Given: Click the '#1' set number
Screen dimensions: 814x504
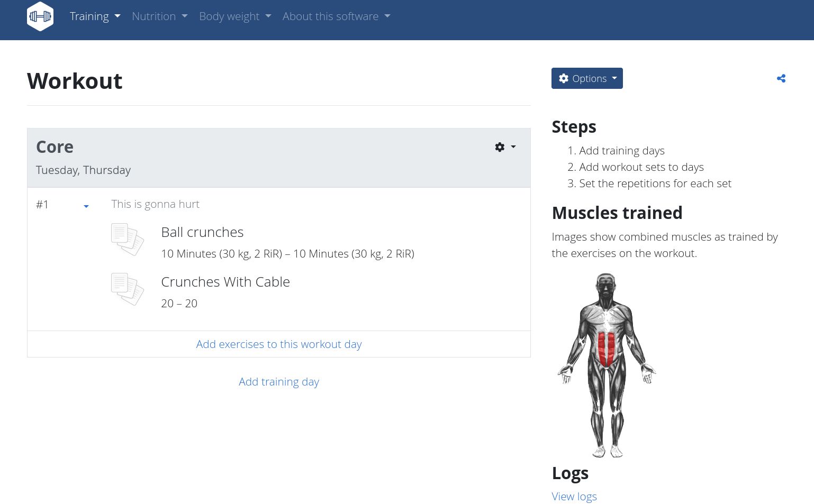Looking at the screenshot, I should click(x=42, y=205).
